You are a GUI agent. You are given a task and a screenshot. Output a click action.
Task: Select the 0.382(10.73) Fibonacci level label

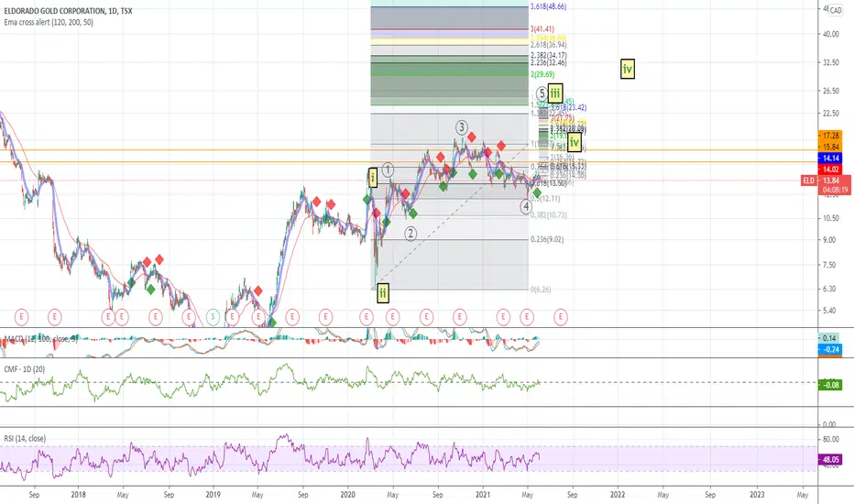click(549, 215)
